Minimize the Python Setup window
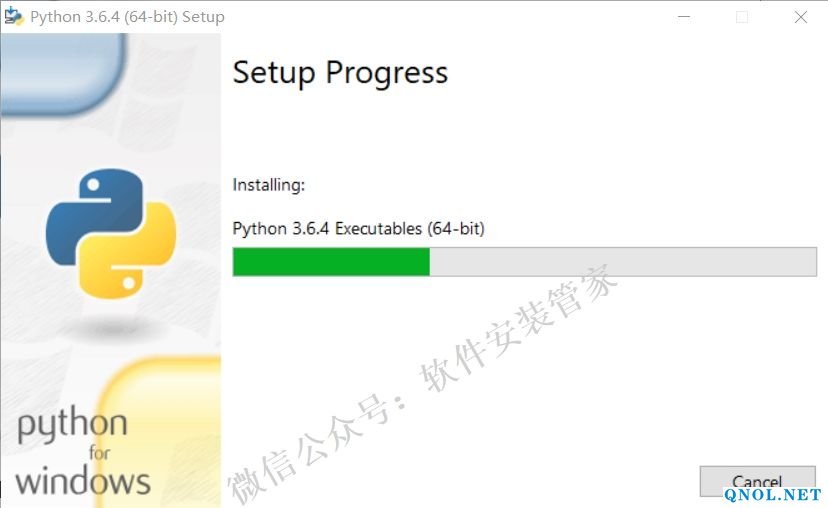828x508 pixels. pyautogui.click(x=684, y=17)
